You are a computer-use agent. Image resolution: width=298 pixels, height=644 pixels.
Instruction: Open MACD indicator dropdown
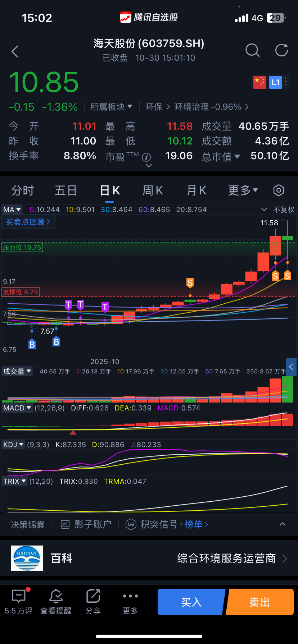(17, 408)
